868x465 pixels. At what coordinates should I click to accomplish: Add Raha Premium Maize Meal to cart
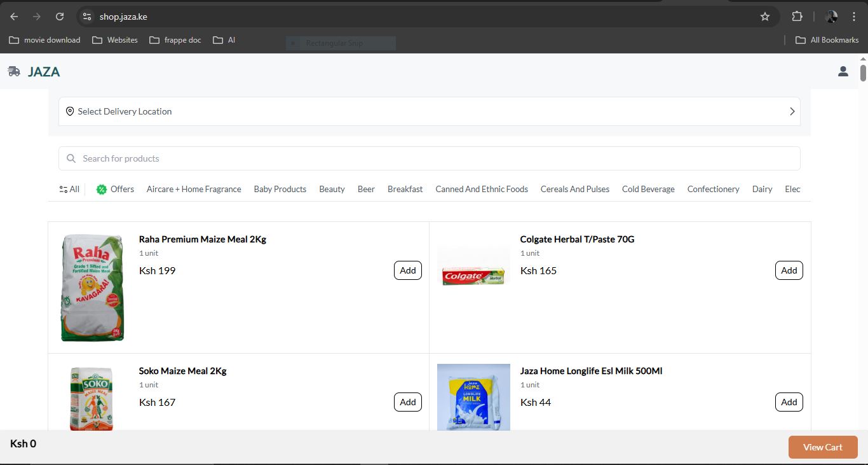pyautogui.click(x=407, y=270)
